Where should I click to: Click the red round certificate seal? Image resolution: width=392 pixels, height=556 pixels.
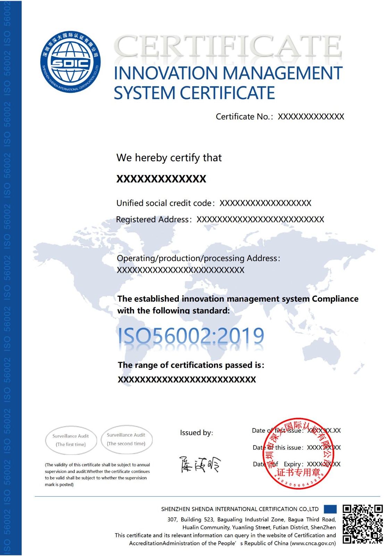click(298, 453)
